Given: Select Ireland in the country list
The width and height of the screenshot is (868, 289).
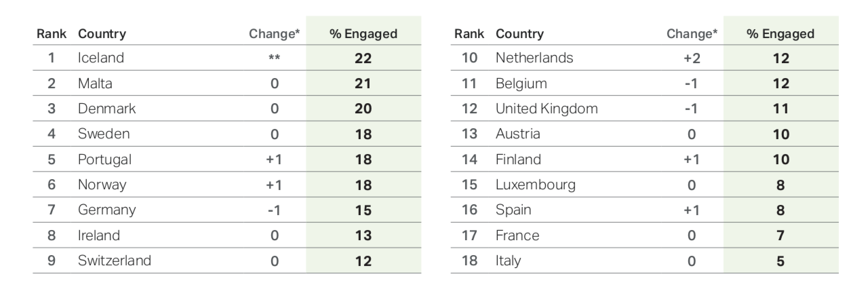Looking at the screenshot, I should point(99,235).
